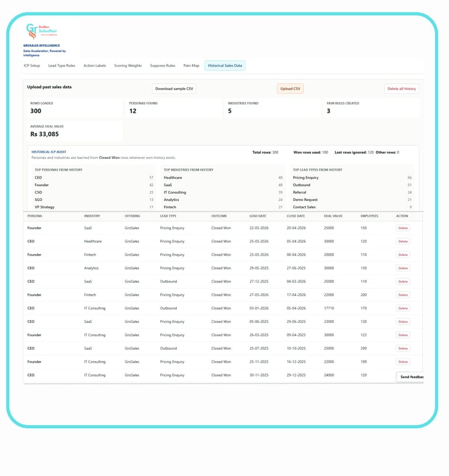Click the Rows Loaded 300 card
This screenshot has width=449, height=476.
[75, 108]
